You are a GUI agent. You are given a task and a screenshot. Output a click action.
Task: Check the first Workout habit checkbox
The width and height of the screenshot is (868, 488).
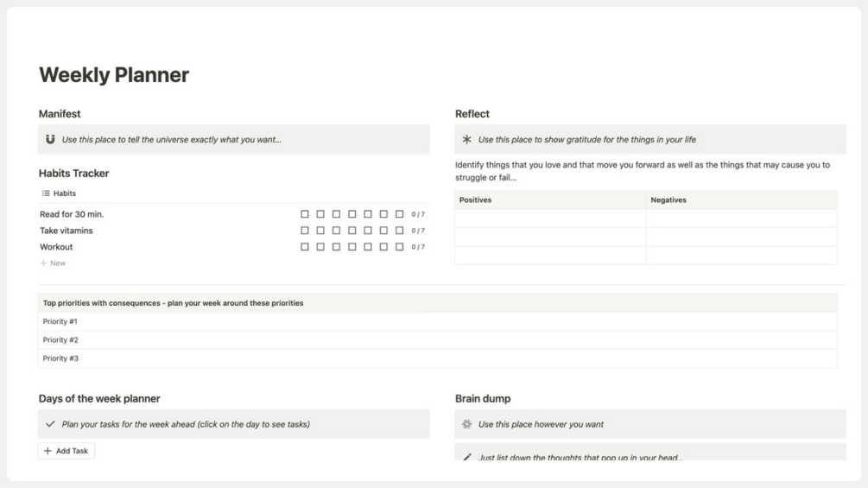pos(305,247)
